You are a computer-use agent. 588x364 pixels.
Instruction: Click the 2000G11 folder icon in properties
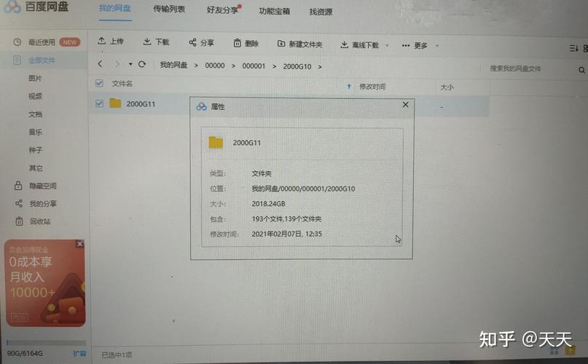pos(216,143)
